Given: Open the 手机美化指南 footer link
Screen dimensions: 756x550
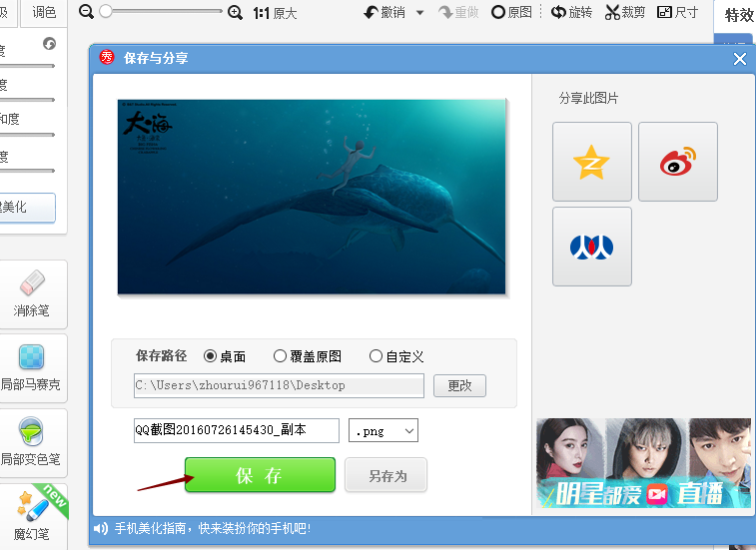Looking at the screenshot, I should tap(213, 528).
